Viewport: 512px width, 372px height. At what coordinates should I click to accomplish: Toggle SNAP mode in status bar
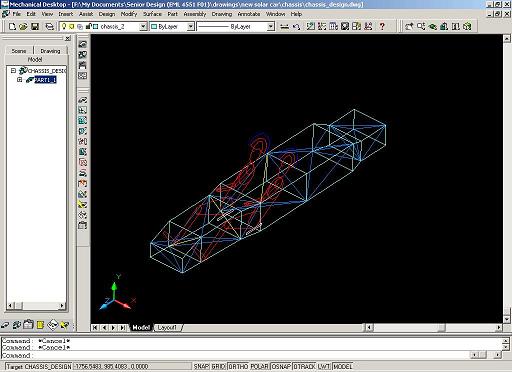201,366
